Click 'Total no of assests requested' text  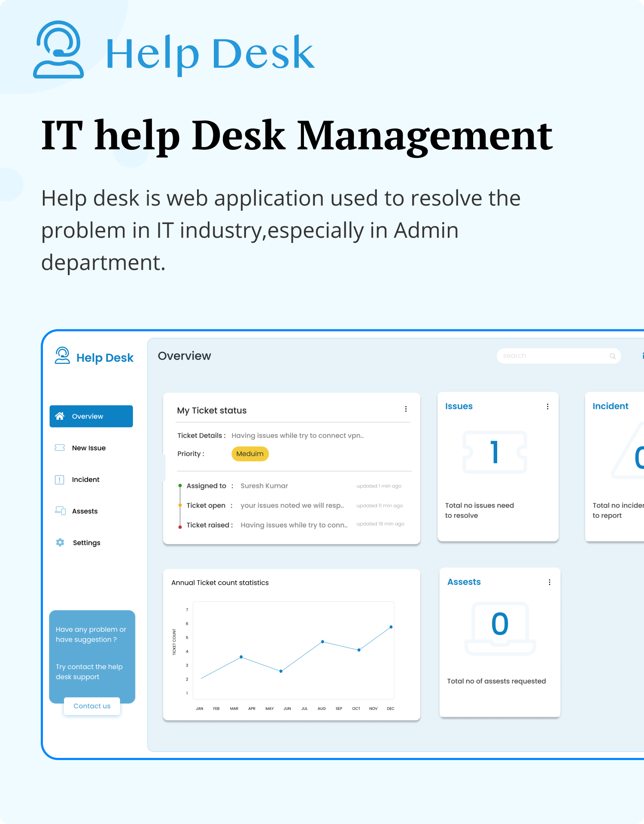(x=496, y=681)
